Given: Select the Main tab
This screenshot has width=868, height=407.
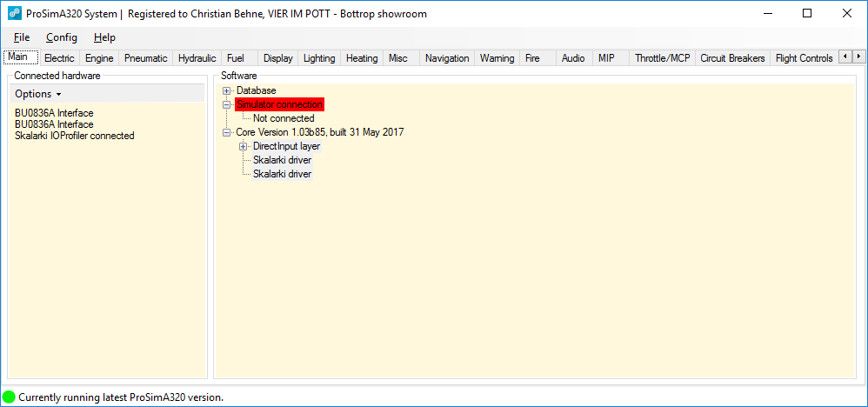Looking at the screenshot, I should (x=21, y=57).
